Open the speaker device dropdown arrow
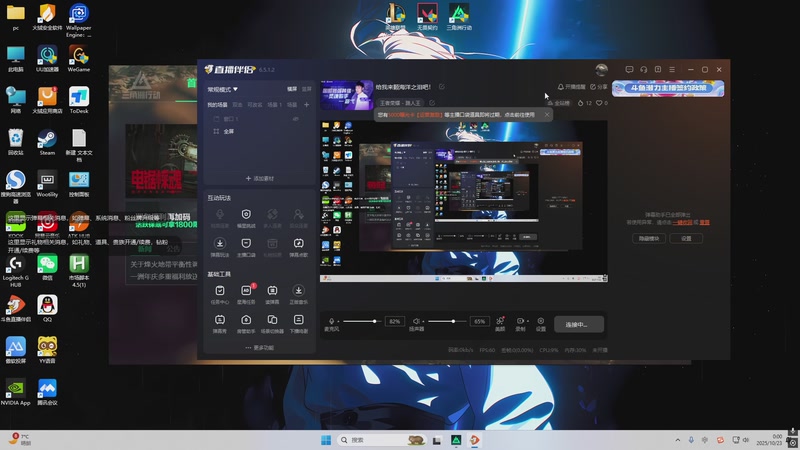 click(x=423, y=321)
